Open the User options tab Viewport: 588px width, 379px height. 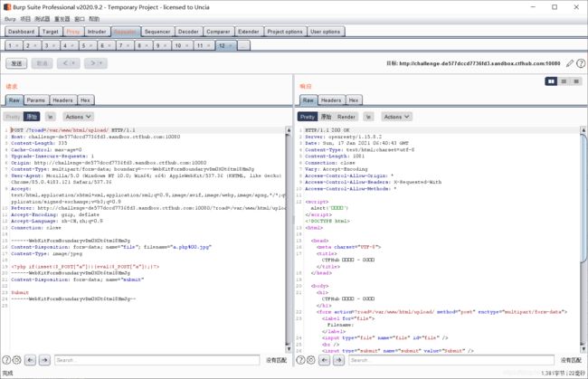point(325,32)
